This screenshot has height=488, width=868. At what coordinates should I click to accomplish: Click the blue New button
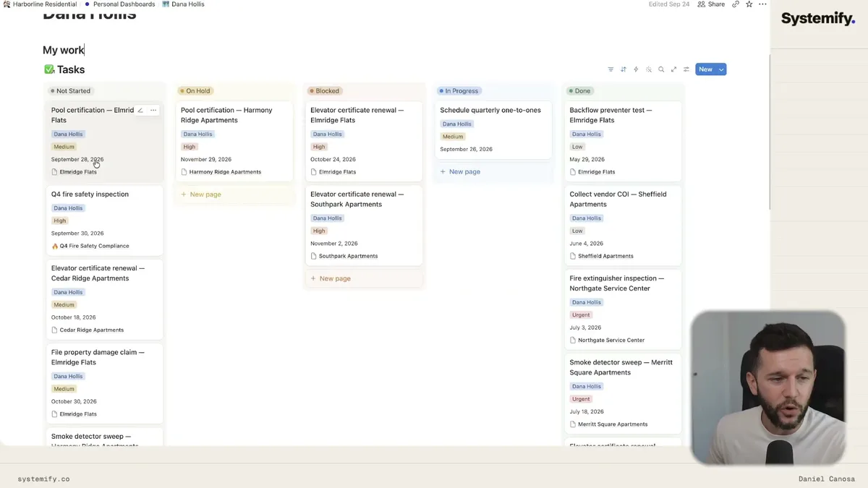tap(705, 69)
